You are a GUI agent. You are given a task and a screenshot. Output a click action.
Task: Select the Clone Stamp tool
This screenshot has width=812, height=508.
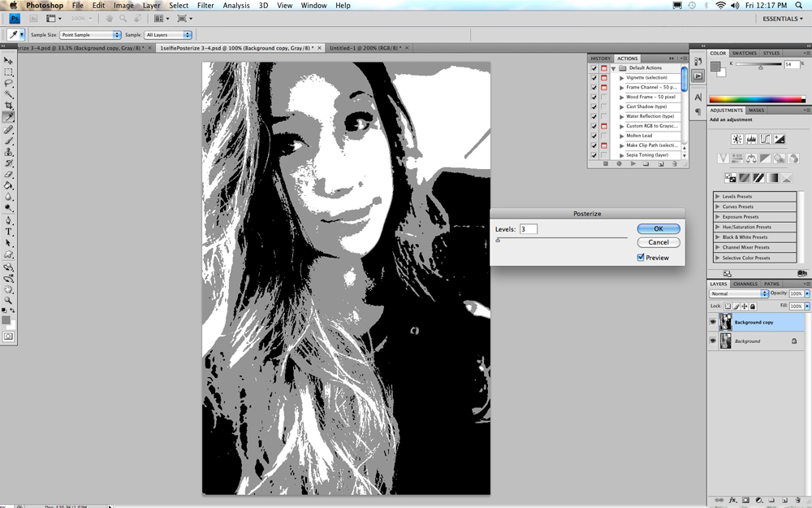coord(8,153)
